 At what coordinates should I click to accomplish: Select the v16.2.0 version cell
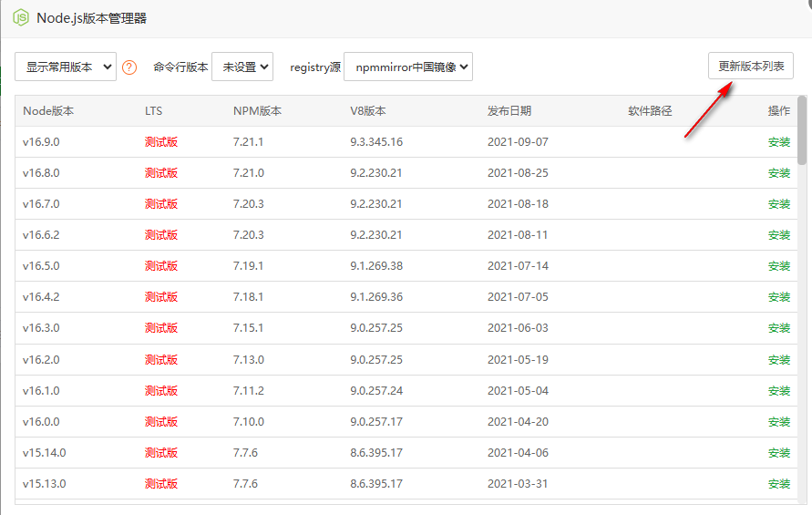coord(41,360)
